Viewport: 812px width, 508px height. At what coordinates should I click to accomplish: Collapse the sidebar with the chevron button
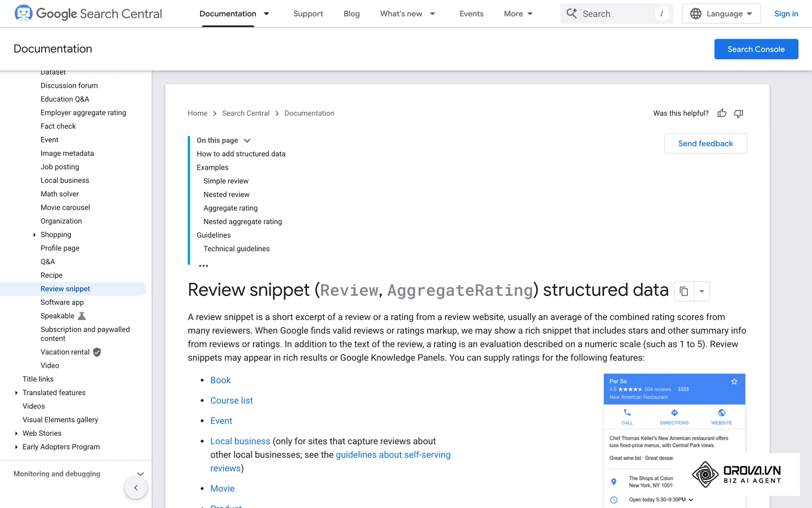tap(136, 488)
